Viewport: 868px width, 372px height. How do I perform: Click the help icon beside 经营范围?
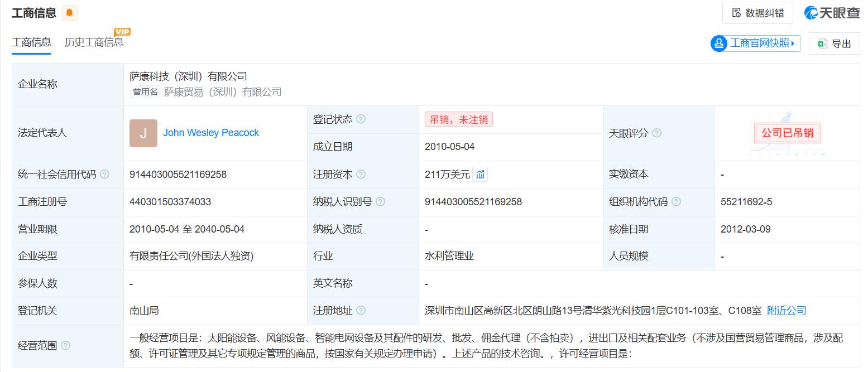point(66,345)
